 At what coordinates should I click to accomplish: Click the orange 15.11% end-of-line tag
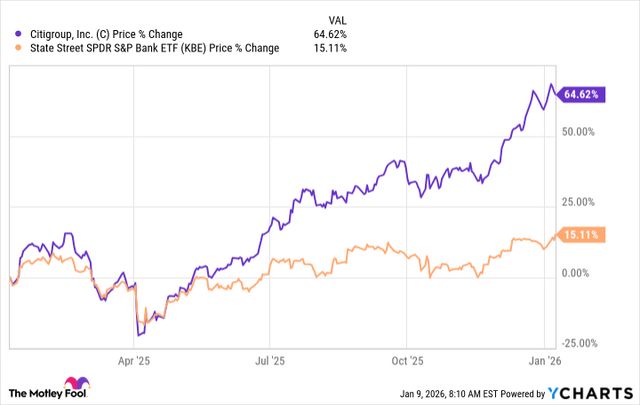pyautogui.click(x=580, y=236)
